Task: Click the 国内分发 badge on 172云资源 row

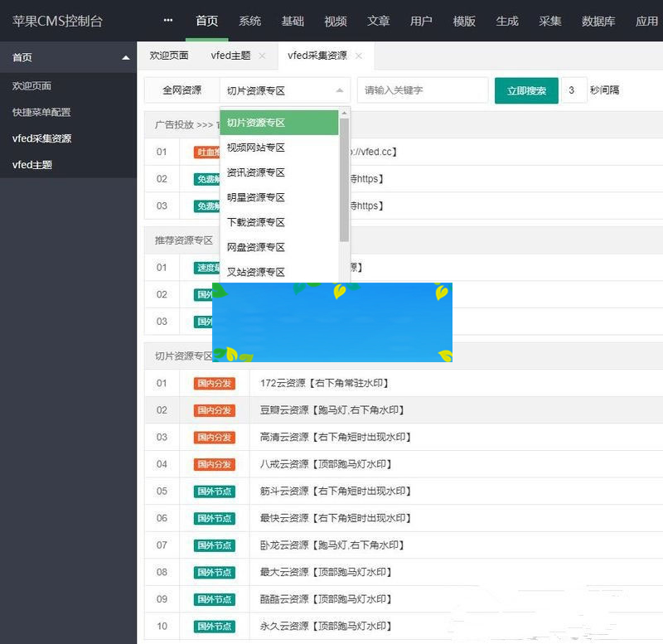Action: 213,382
